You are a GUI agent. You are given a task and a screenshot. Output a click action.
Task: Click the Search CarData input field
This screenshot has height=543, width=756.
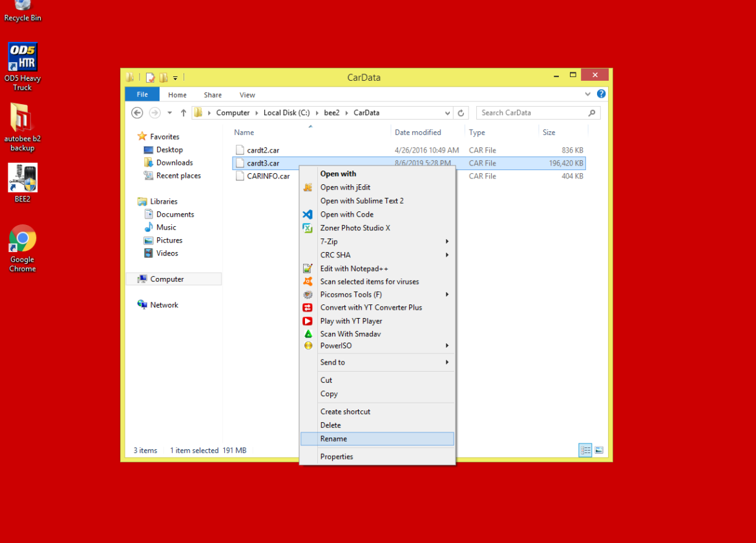[x=532, y=112]
